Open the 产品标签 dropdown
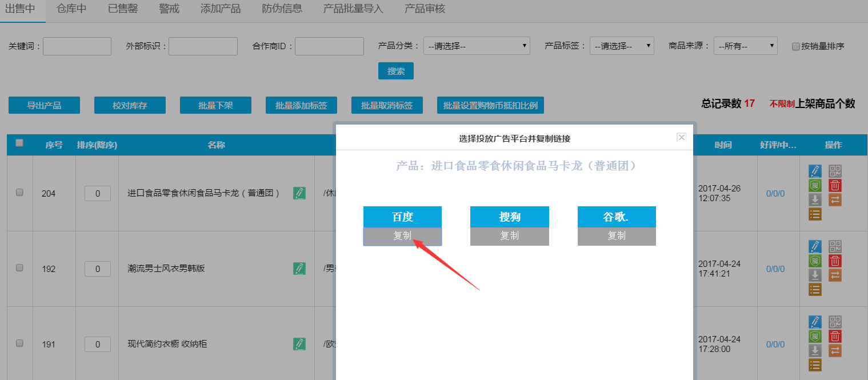Screen dimensions: 868x380 click(622, 46)
